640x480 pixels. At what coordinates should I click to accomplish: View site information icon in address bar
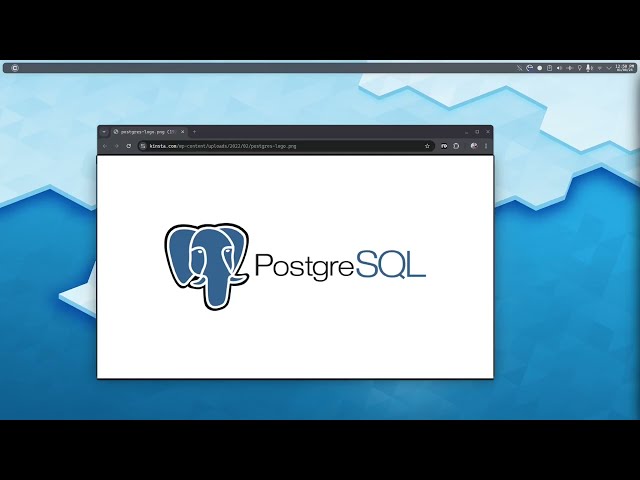(x=143, y=146)
